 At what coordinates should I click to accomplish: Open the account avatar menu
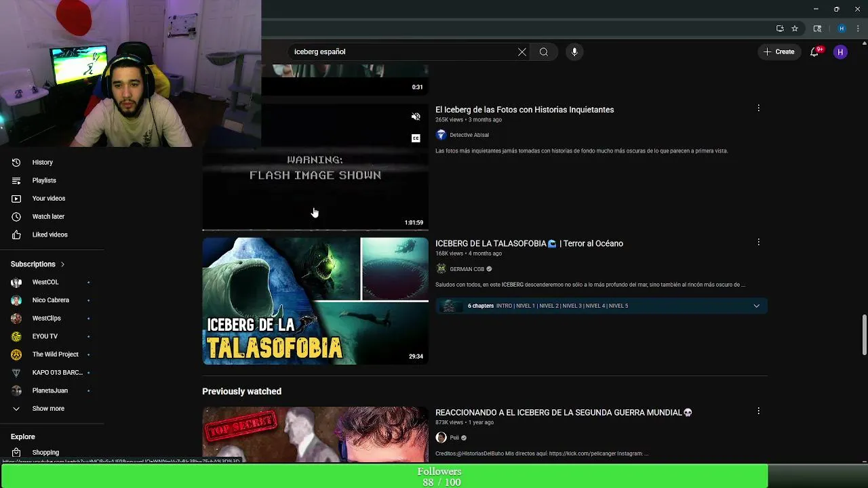[x=840, y=52]
